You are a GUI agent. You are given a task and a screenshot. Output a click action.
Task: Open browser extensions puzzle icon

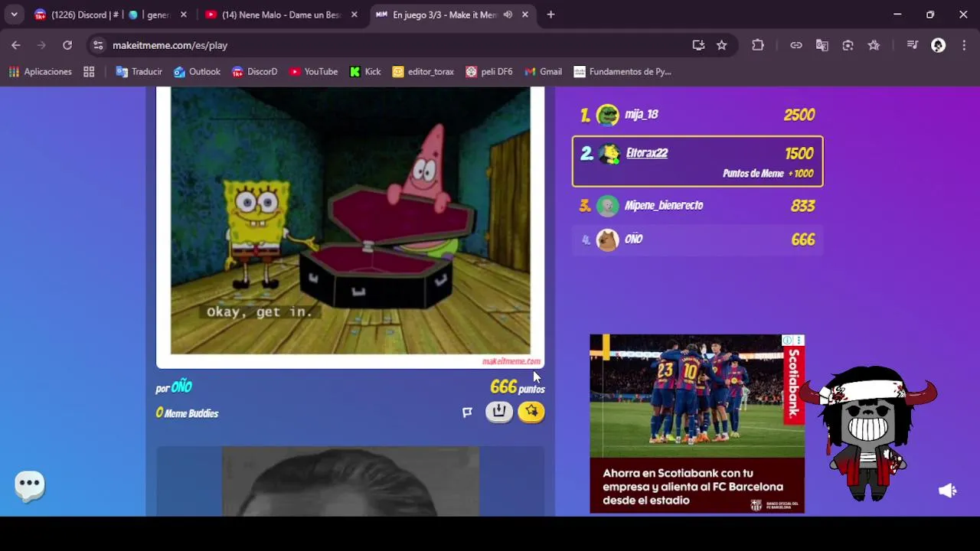click(x=758, y=45)
